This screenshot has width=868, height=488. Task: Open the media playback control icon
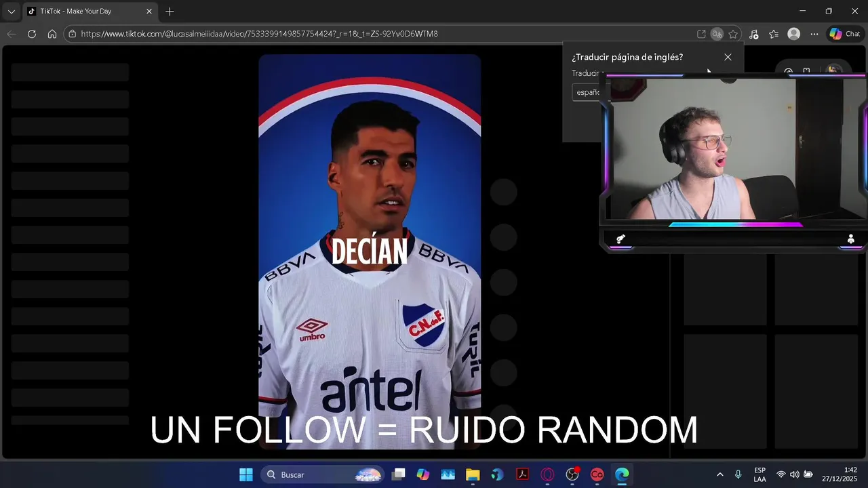(754, 34)
